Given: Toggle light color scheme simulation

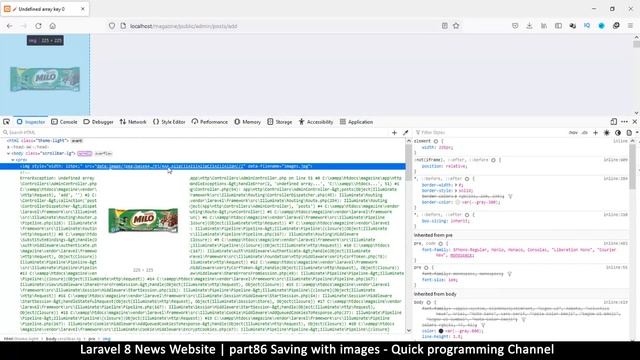Looking at the screenshot, I should coord(607,133).
